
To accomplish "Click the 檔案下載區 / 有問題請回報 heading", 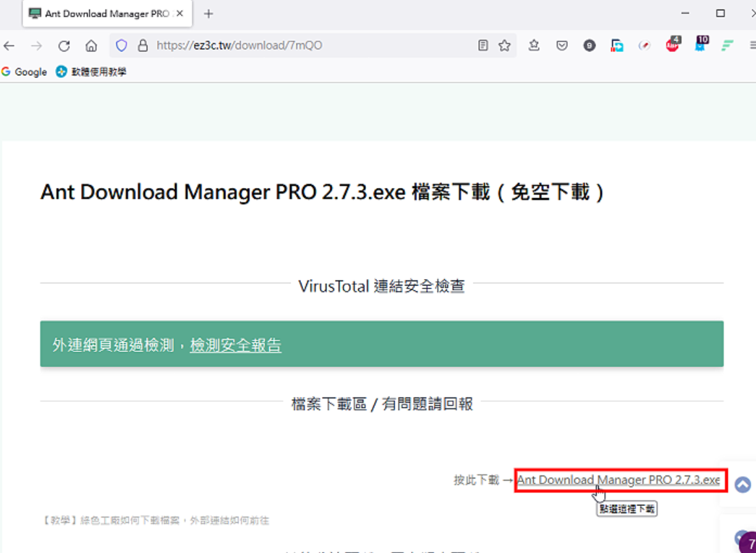I will (x=382, y=403).
